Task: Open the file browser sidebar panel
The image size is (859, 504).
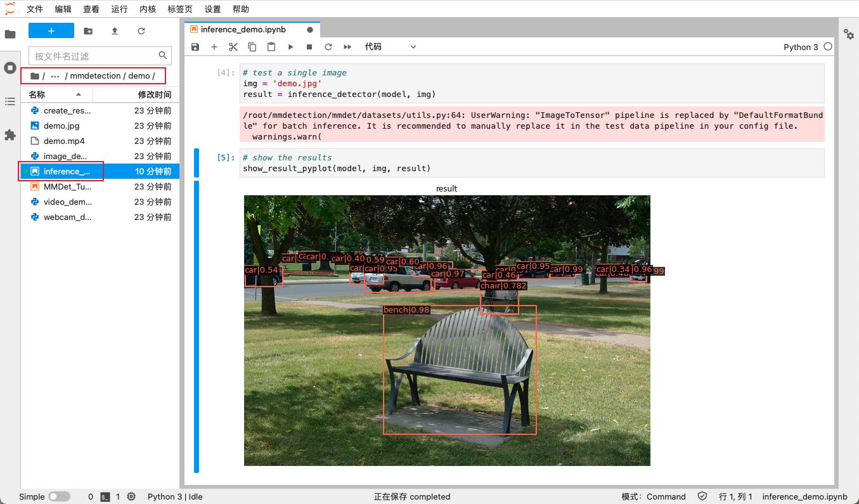Action: [x=10, y=34]
